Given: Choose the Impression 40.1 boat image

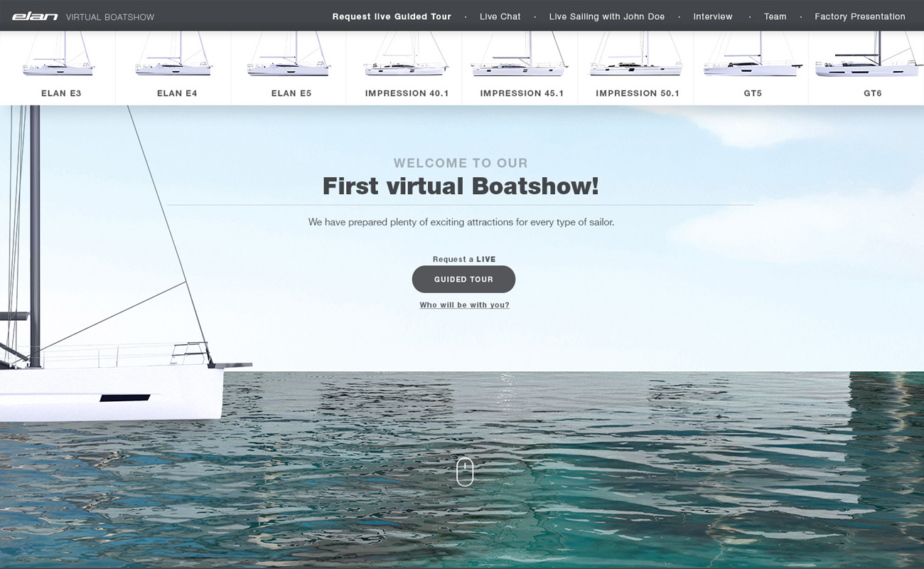Looking at the screenshot, I should point(406,55).
